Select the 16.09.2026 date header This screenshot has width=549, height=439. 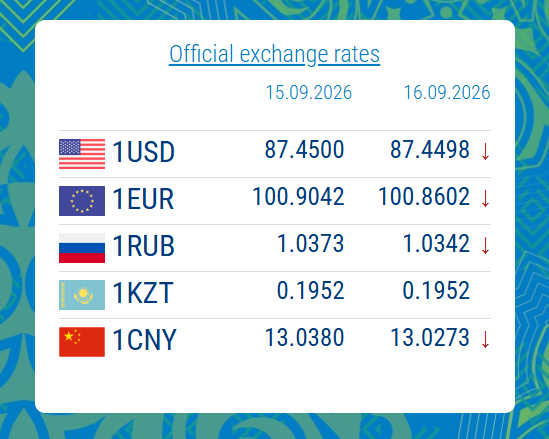(x=447, y=92)
